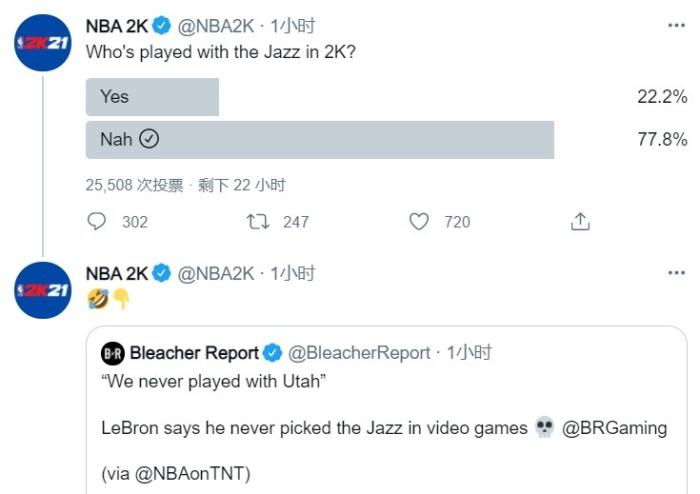The height and width of the screenshot is (494, 700).
Task: Click the checkmark next to Nah
Action: (149, 140)
